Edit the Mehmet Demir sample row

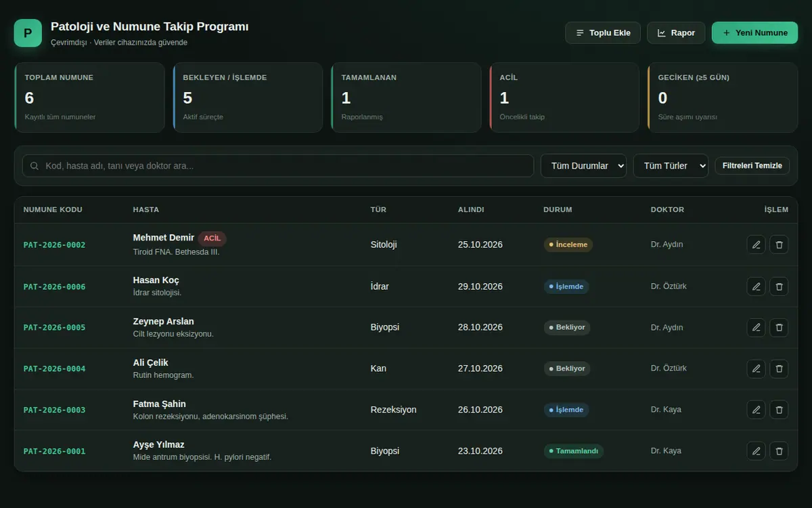pyautogui.click(x=756, y=245)
